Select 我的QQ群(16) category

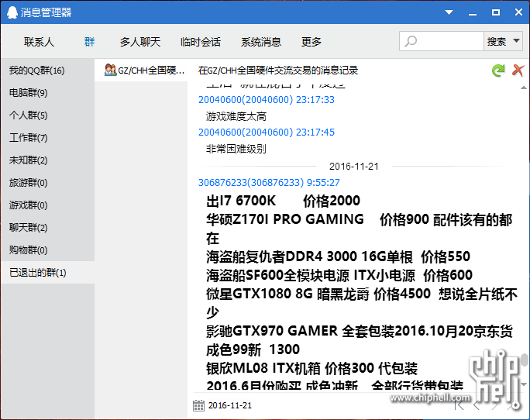pyautogui.click(x=48, y=71)
